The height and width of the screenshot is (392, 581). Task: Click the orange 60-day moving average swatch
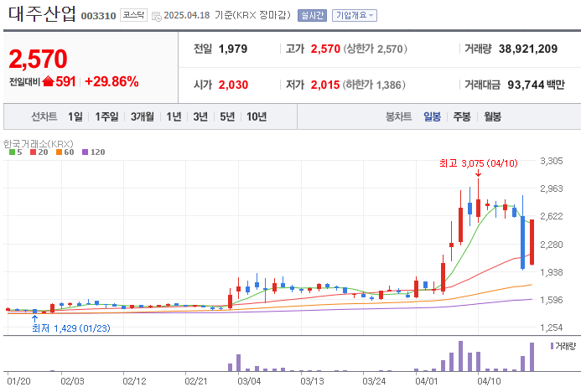coord(59,152)
